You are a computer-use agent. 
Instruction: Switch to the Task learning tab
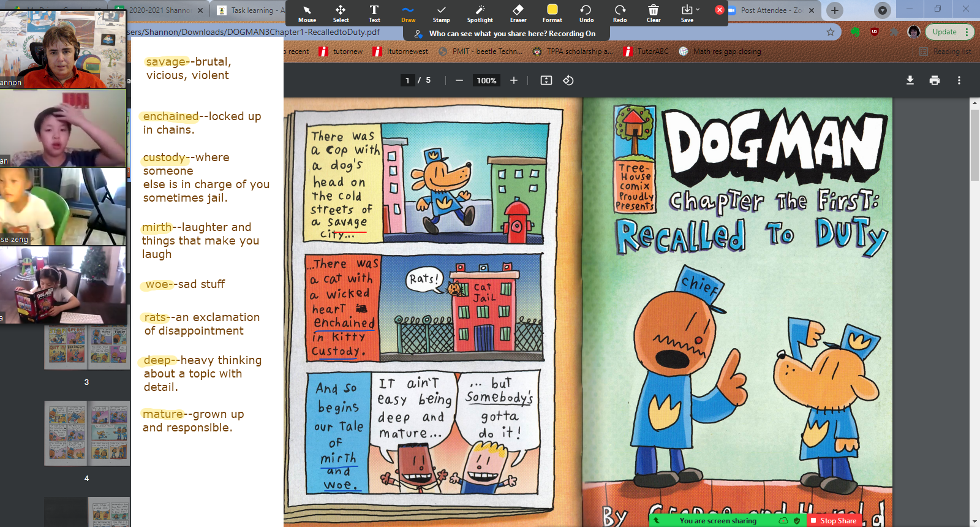click(252, 10)
